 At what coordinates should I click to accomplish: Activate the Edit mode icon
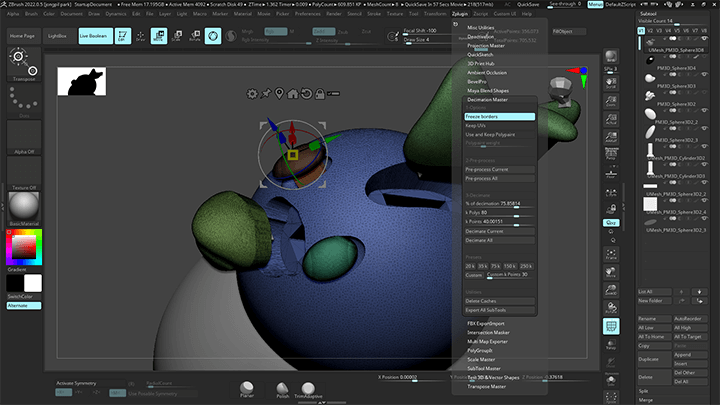coord(123,35)
